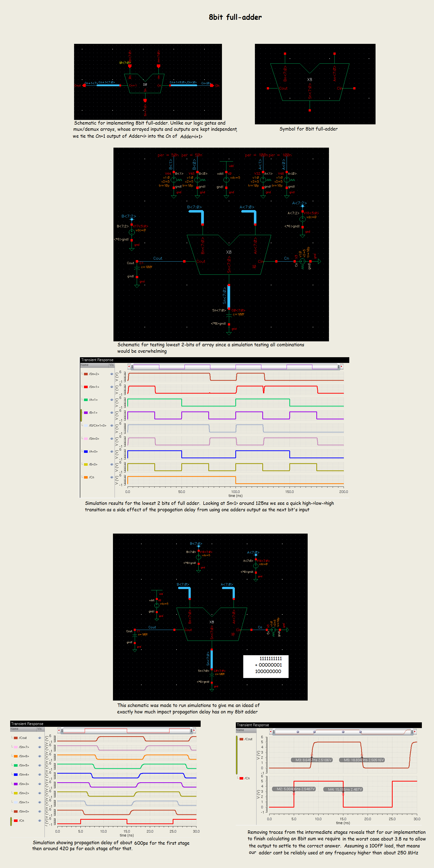Click the green /A<1> color swatch

pyautogui.click(x=86, y=400)
